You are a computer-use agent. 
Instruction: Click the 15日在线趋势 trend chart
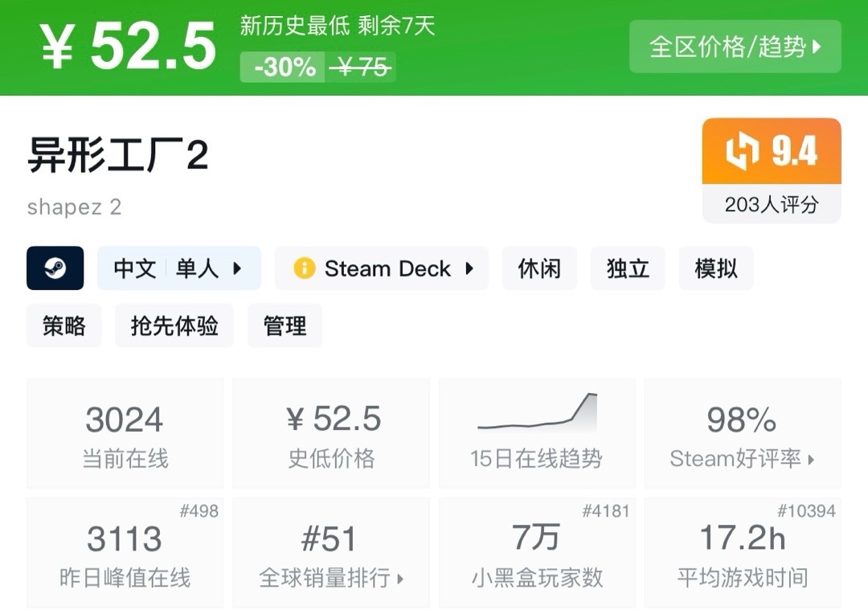tap(537, 414)
